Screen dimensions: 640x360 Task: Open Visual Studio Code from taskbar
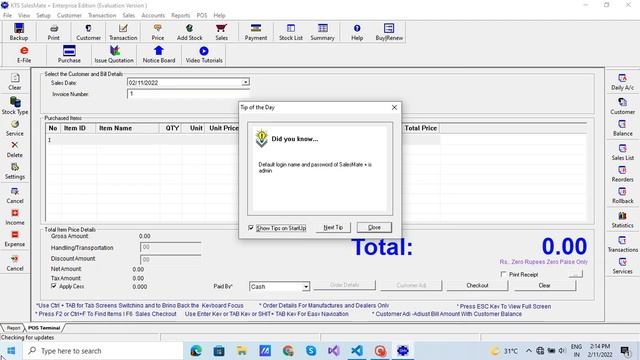[x=357, y=351]
